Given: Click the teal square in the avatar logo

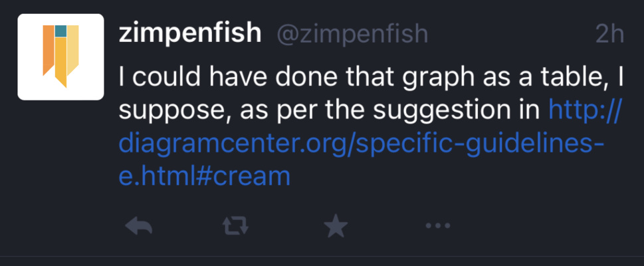Looking at the screenshot, I should pos(60,31).
